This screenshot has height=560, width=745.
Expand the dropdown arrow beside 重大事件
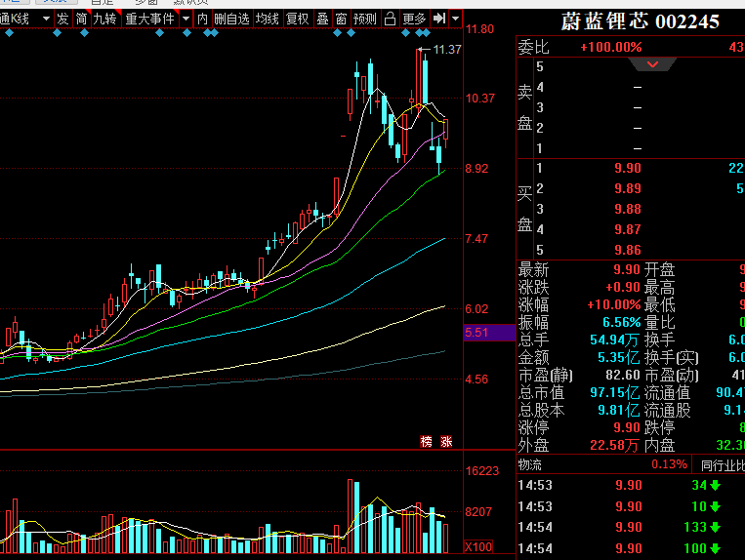(186, 19)
